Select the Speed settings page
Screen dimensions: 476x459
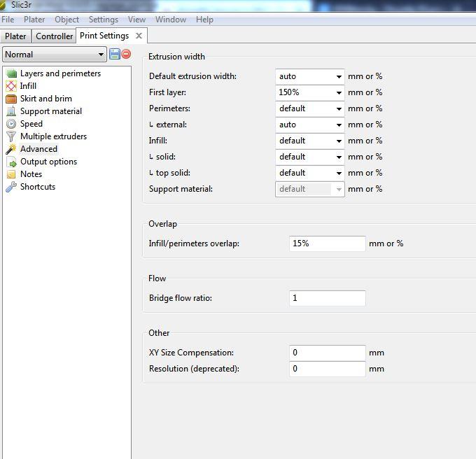point(31,124)
